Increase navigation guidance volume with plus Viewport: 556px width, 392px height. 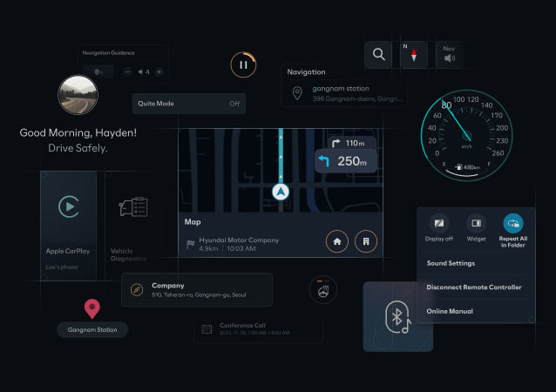[159, 71]
